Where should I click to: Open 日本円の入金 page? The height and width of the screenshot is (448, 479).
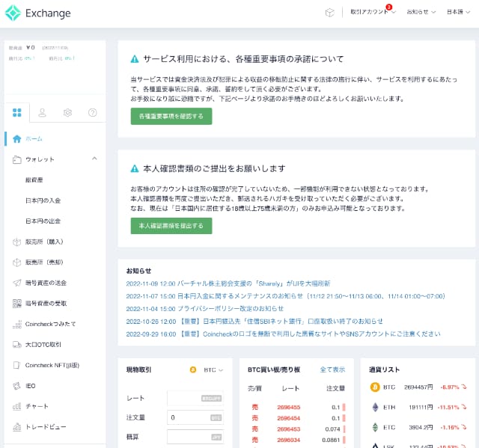(43, 200)
